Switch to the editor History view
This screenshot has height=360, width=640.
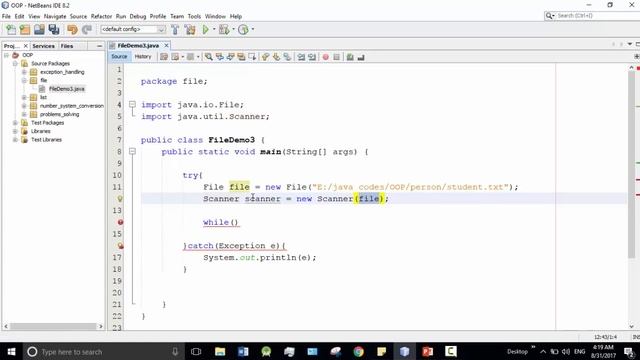click(143, 57)
